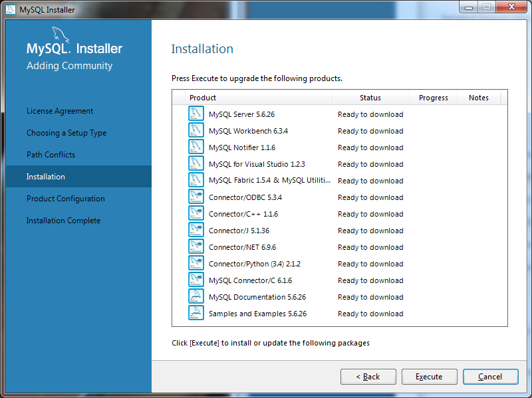532x398 pixels.
Task: Click the MySQL Documentation 5.6.26 icon
Action: (196, 296)
